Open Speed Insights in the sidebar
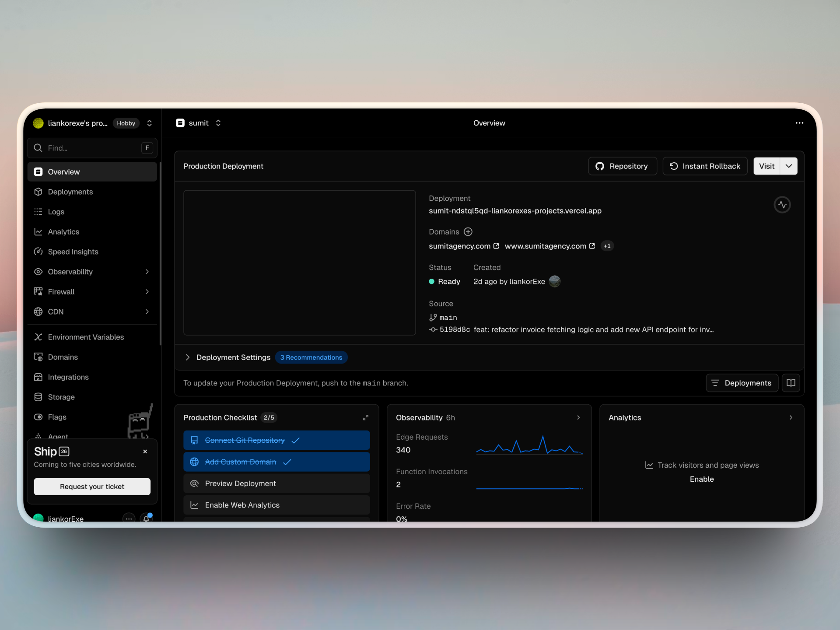Image resolution: width=840 pixels, height=630 pixels. click(92, 252)
